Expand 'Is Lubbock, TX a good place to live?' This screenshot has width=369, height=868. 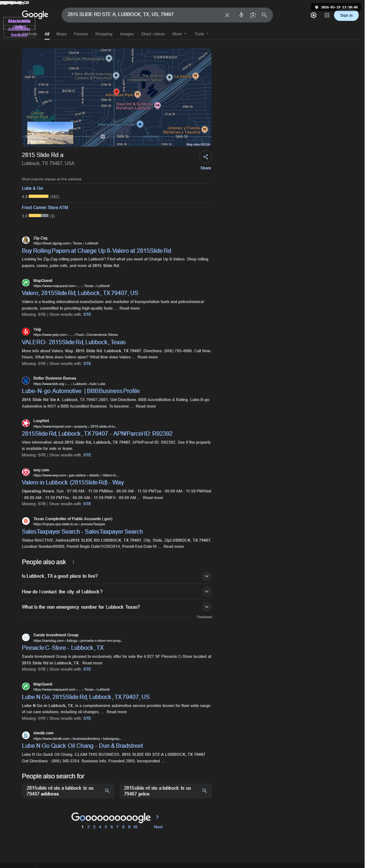coord(117,576)
